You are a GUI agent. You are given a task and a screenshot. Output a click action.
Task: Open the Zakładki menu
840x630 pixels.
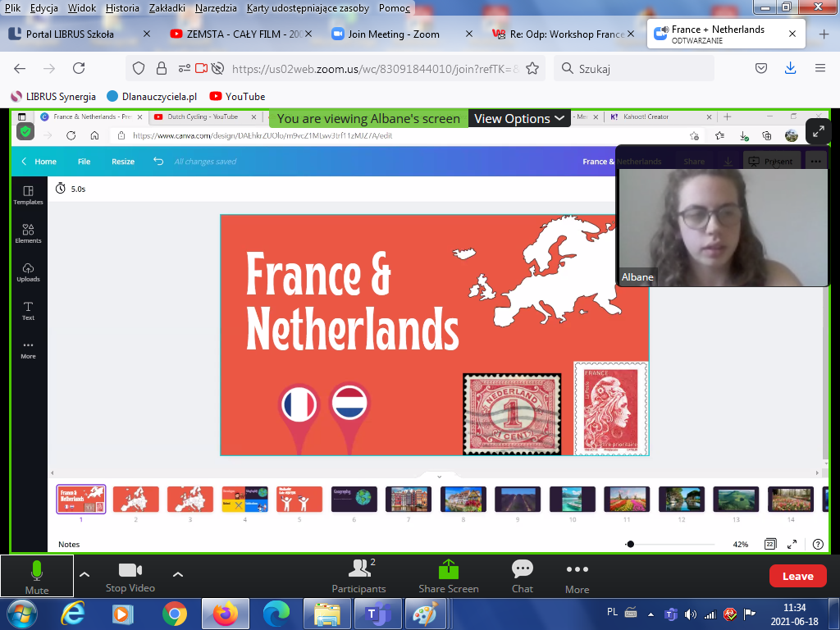tap(167, 8)
